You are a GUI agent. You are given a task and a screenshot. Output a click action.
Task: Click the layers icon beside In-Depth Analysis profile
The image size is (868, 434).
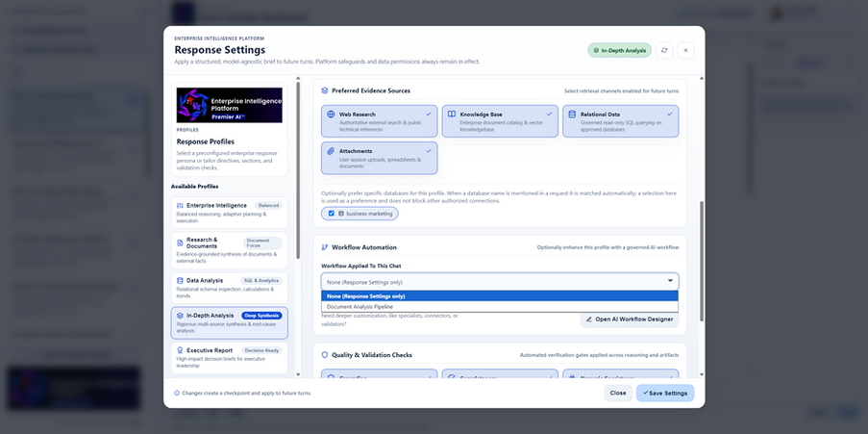[180, 316]
